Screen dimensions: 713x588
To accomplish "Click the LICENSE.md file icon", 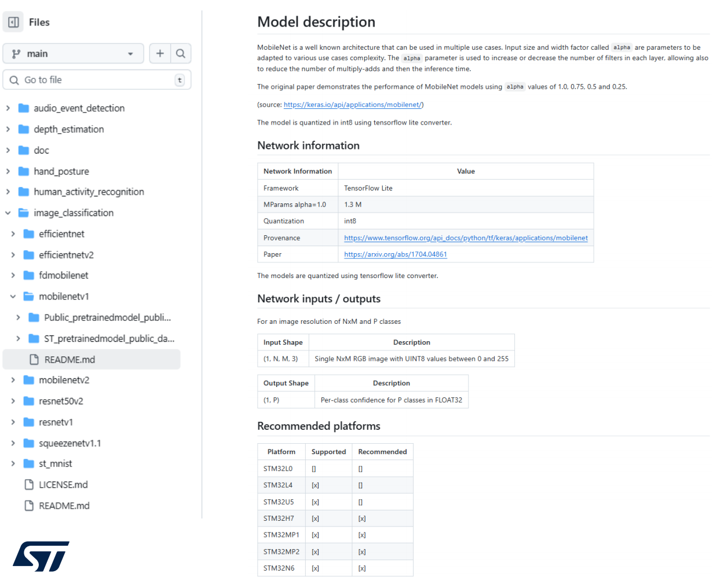I will [29, 485].
